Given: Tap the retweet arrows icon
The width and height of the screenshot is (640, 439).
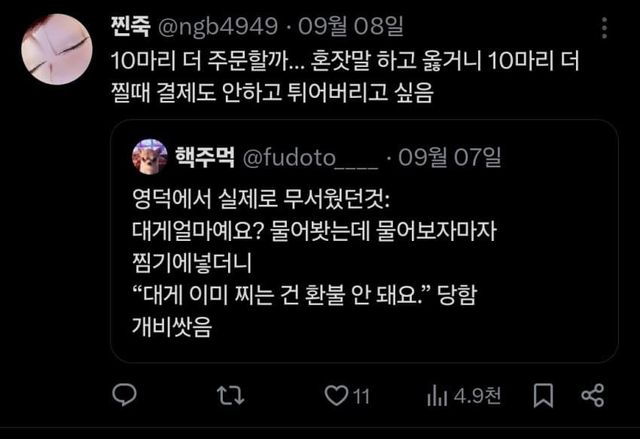Looking at the screenshot, I should tap(231, 395).
